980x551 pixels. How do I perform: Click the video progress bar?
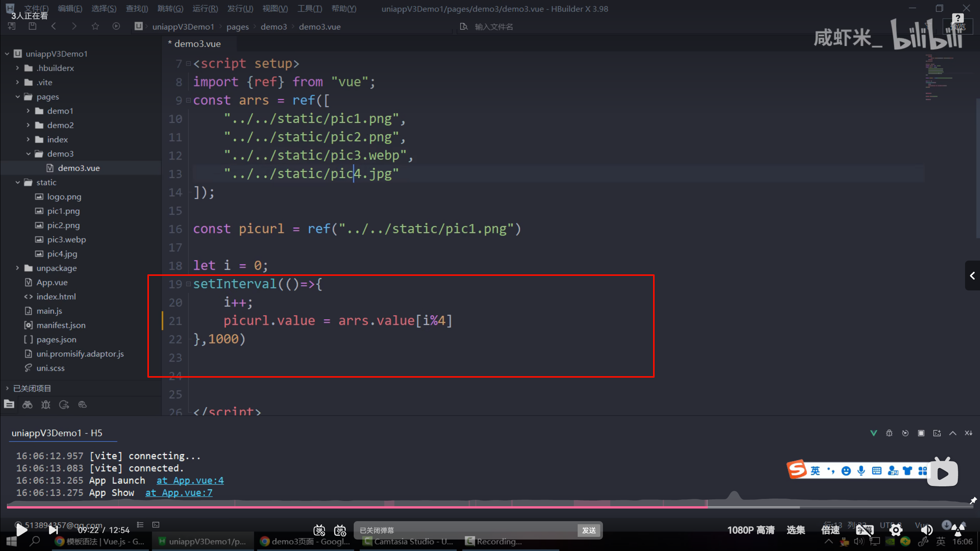pyautogui.click(x=490, y=507)
